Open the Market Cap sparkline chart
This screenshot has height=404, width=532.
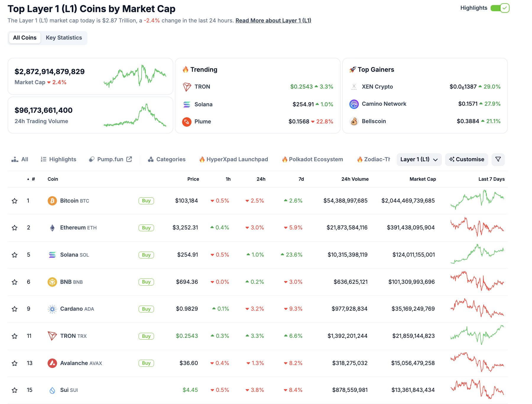tap(135, 76)
